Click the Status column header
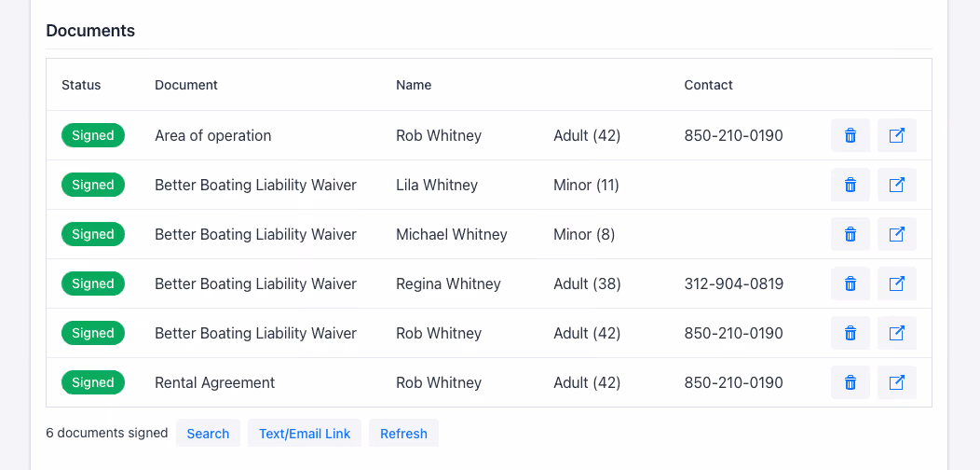980x470 pixels. 81,85
